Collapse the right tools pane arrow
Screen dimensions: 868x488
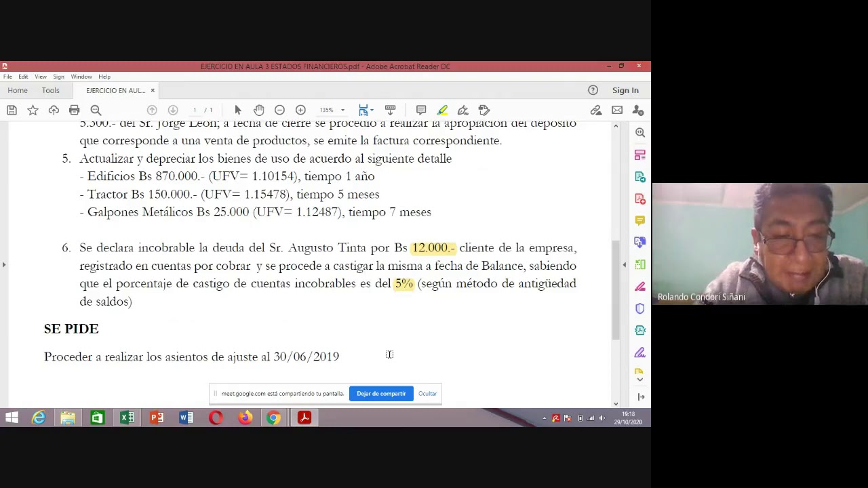point(625,264)
